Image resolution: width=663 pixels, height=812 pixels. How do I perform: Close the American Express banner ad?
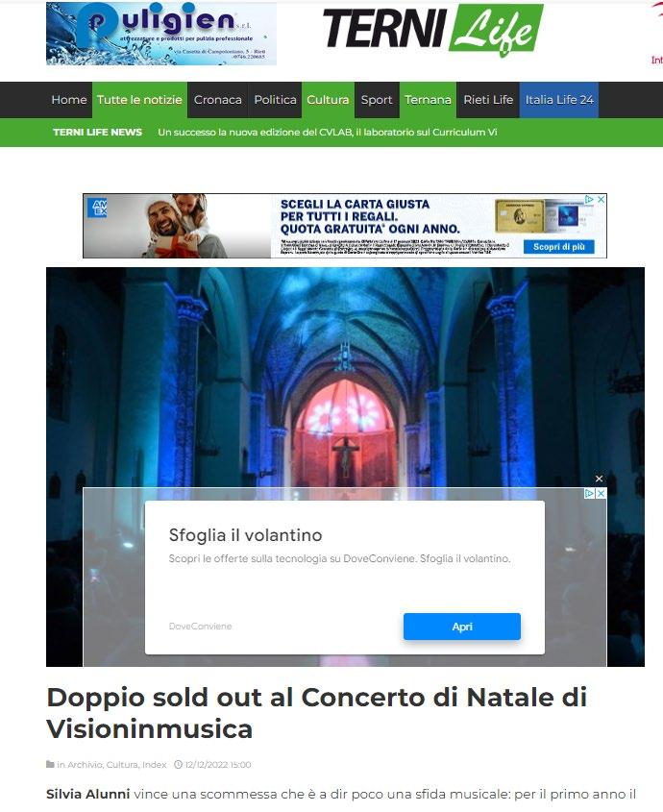click(x=601, y=199)
